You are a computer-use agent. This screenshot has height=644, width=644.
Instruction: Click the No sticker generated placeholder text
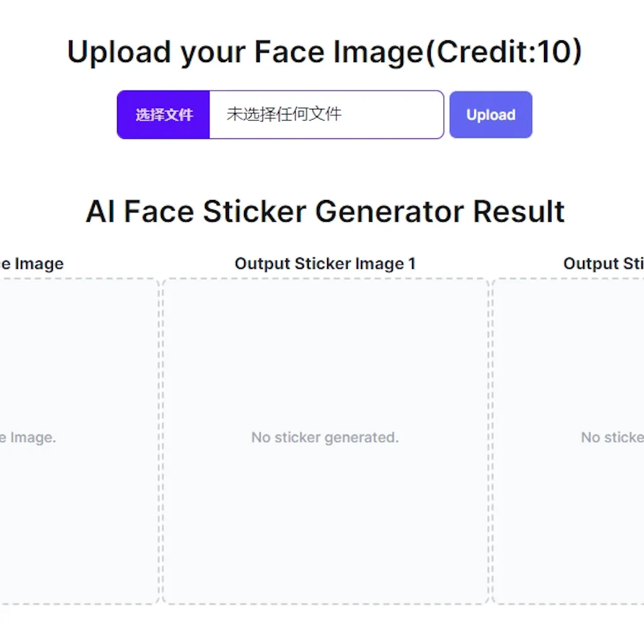click(x=325, y=437)
